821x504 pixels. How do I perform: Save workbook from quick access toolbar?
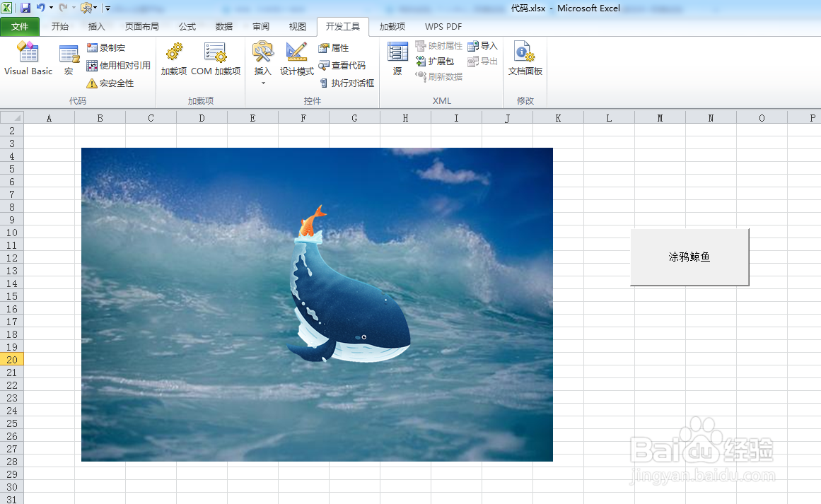tap(25, 8)
